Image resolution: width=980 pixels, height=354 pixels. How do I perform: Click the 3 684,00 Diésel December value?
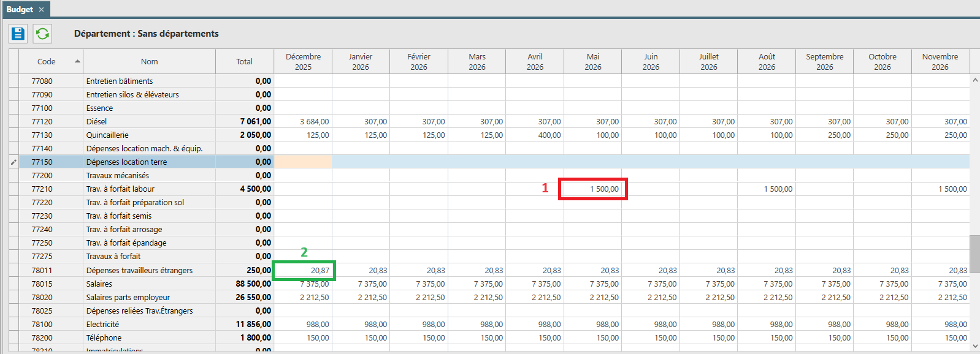click(315, 121)
